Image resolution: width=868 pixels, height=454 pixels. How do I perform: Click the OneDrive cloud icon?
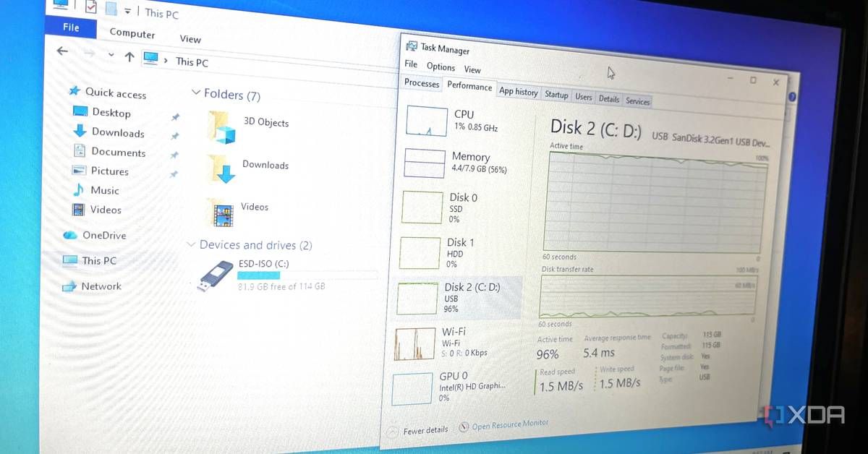point(70,235)
